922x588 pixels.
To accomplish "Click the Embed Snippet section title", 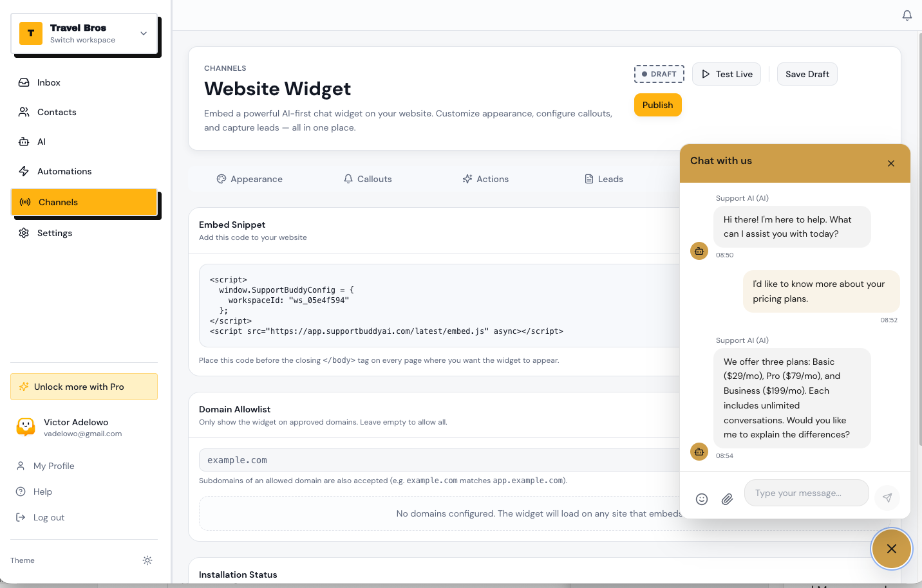I will pyautogui.click(x=232, y=225).
